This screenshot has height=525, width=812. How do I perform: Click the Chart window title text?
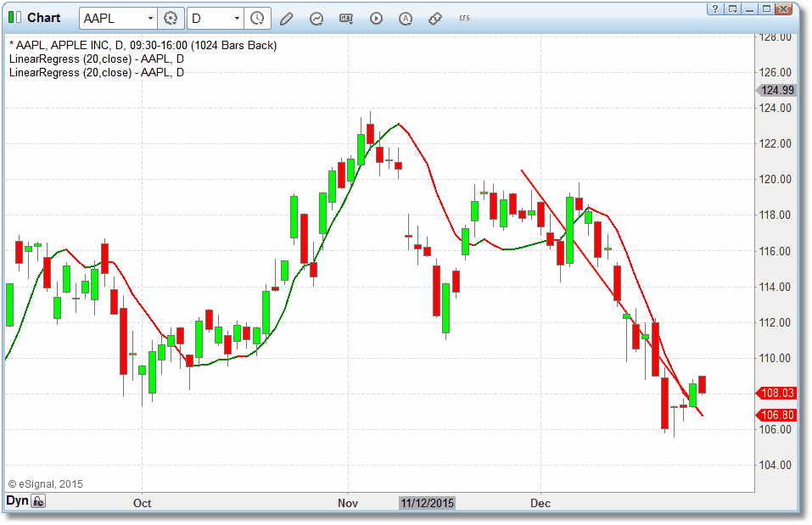[43, 18]
